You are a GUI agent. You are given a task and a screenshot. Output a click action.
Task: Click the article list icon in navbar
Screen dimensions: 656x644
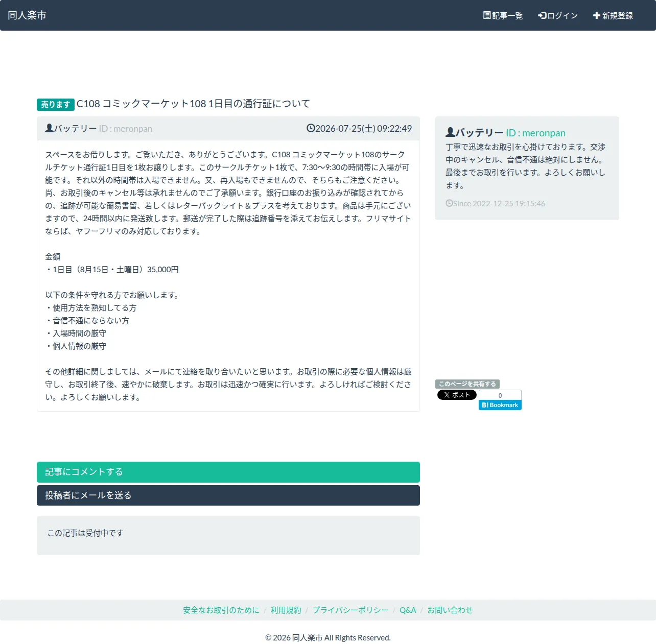[487, 15]
